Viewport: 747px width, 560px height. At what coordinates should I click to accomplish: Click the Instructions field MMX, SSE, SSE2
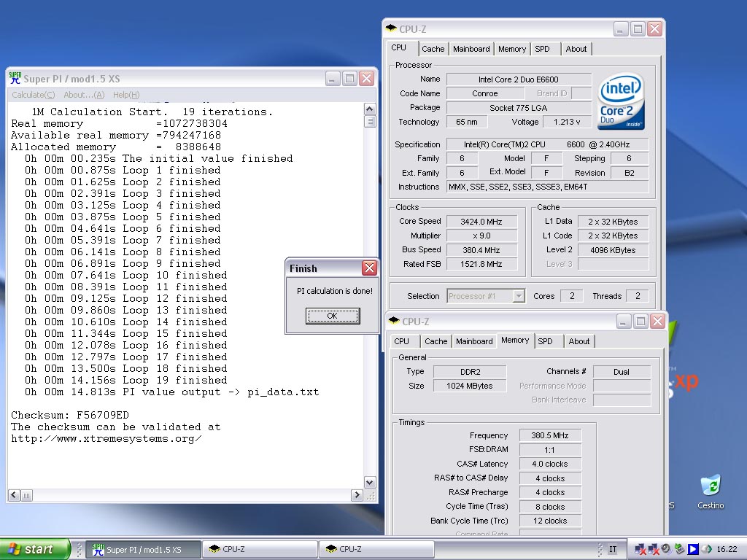547,187
